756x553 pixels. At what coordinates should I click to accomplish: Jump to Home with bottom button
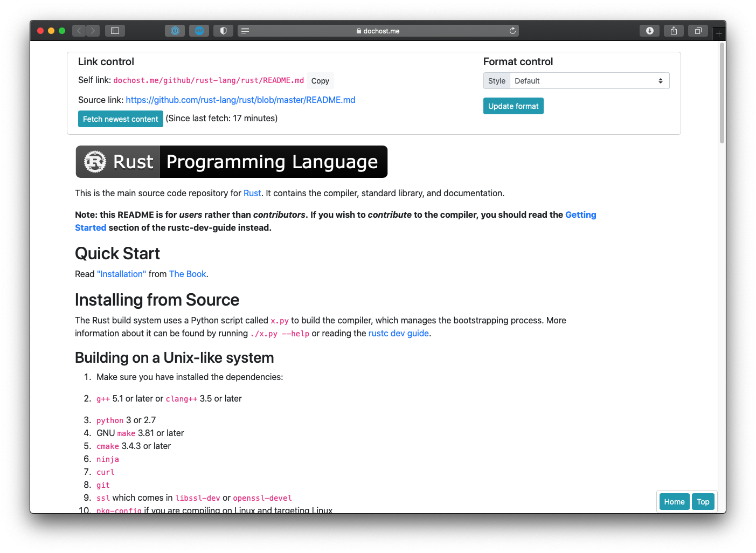point(674,502)
